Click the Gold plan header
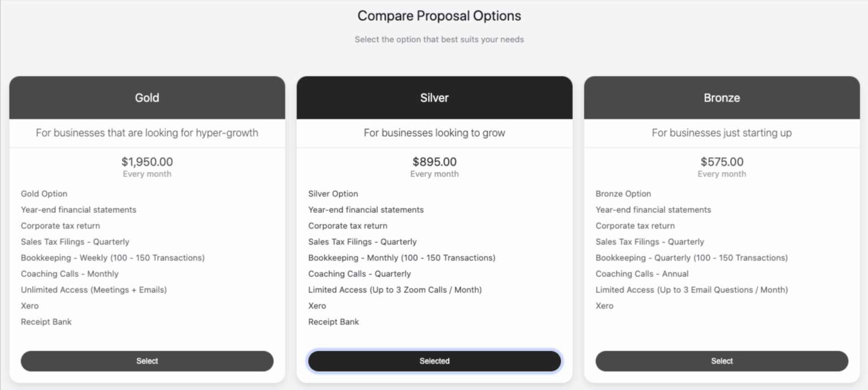The height and width of the screenshot is (390, 868). coord(147,98)
